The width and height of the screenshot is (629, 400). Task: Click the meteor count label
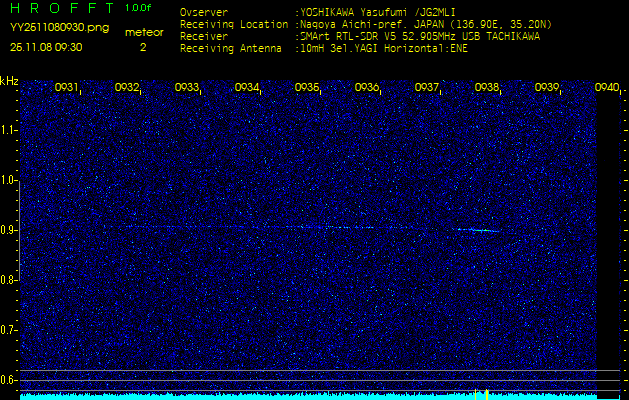coord(143,32)
